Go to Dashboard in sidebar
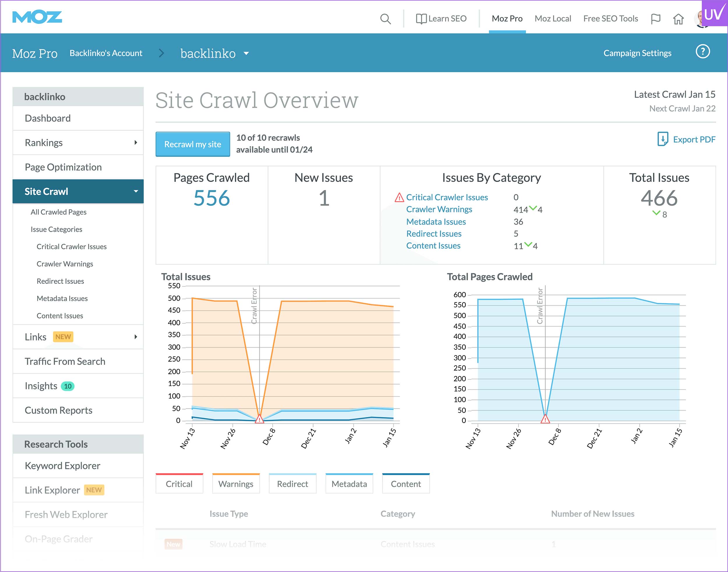Image resolution: width=728 pixels, height=572 pixels. pos(78,118)
